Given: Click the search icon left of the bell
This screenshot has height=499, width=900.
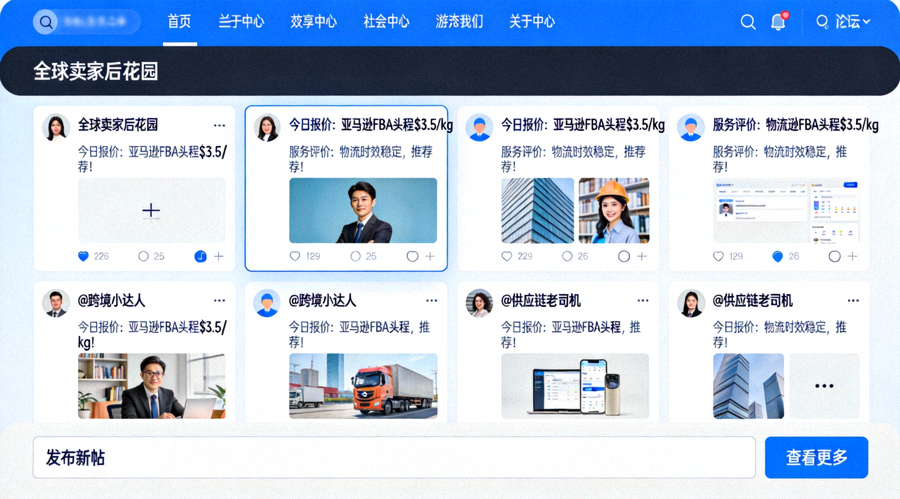Looking at the screenshot, I should (x=748, y=22).
